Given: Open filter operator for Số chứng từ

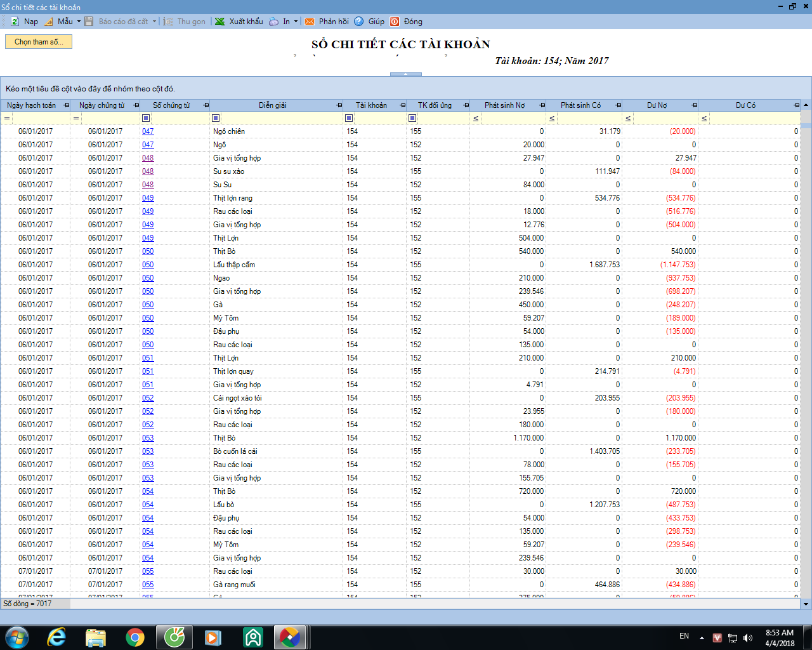Looking at the screenshot, I should [146, 118].
